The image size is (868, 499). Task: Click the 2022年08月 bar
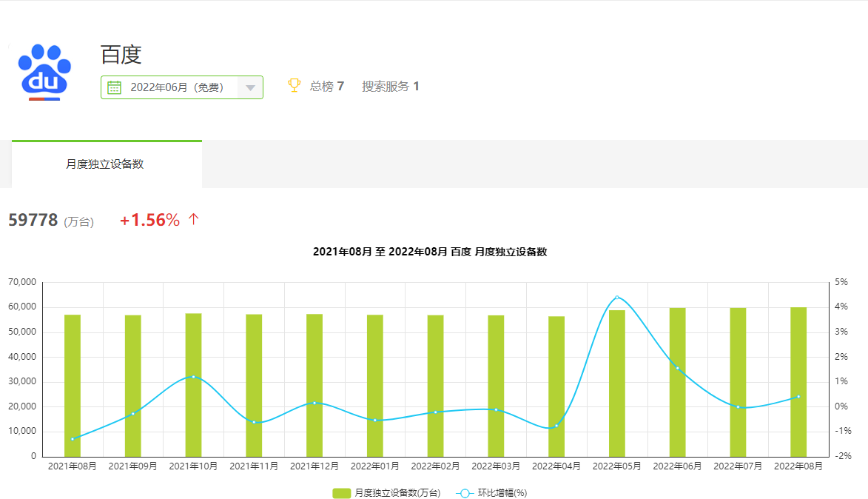pos(798,382)
